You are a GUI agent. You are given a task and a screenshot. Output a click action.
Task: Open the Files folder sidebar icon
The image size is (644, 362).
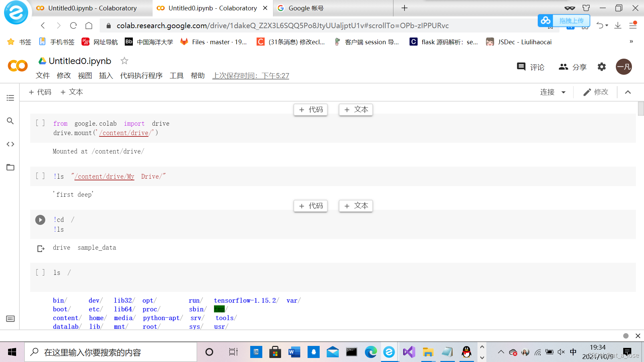coord(10,167)
